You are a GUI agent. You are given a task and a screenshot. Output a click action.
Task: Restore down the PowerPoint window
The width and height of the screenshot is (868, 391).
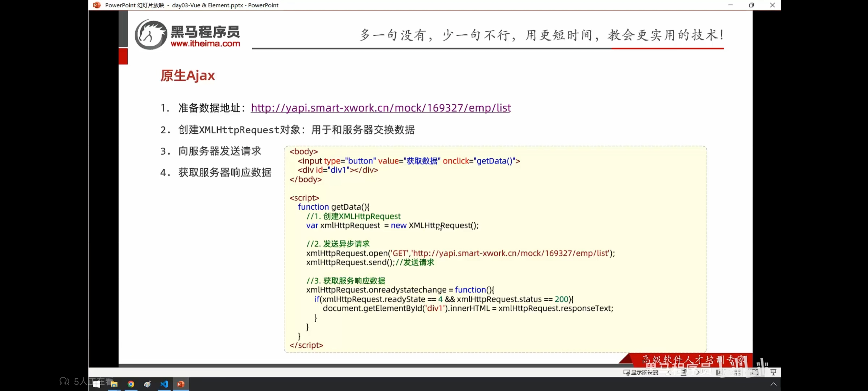click(x=751, y=5)
